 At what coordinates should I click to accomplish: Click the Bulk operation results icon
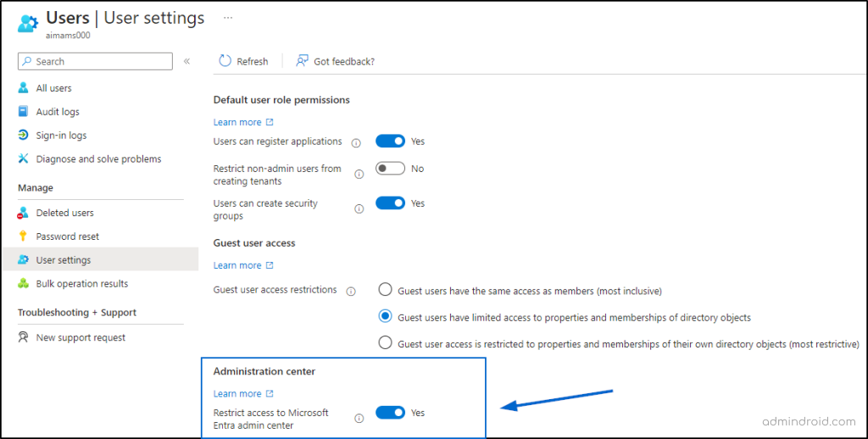(x=23, y=283)
